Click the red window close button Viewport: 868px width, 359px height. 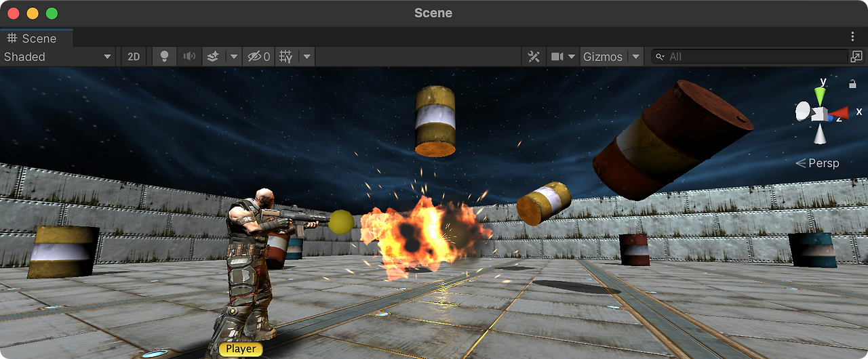[x=13, y=13]
